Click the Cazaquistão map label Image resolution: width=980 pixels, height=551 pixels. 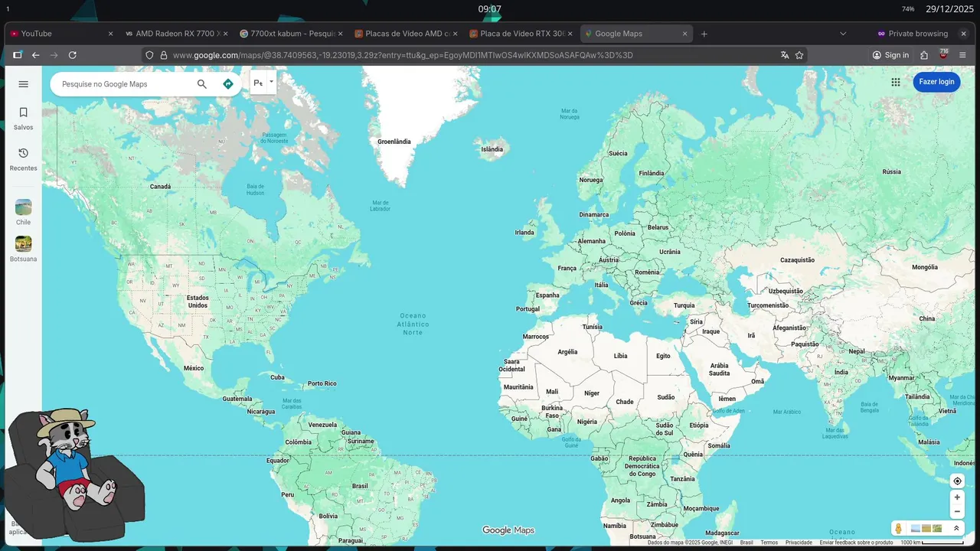tap(797, 260)
